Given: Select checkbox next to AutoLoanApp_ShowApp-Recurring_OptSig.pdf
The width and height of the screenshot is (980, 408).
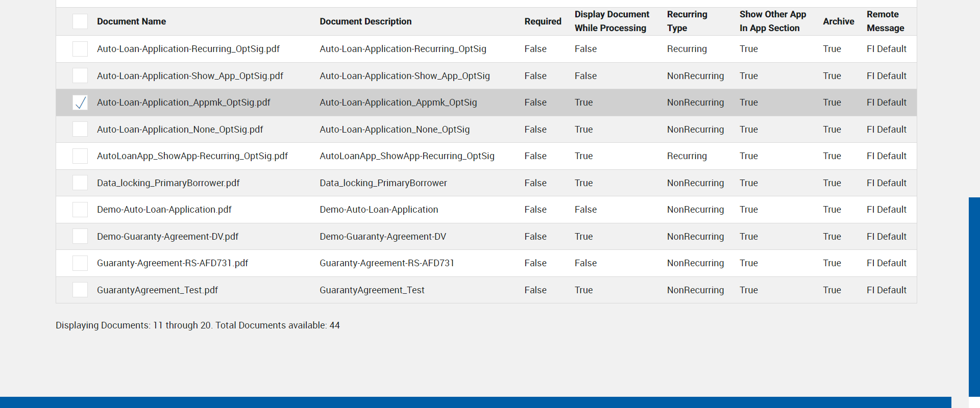Looking at the screenshot, I should (80, 156).
